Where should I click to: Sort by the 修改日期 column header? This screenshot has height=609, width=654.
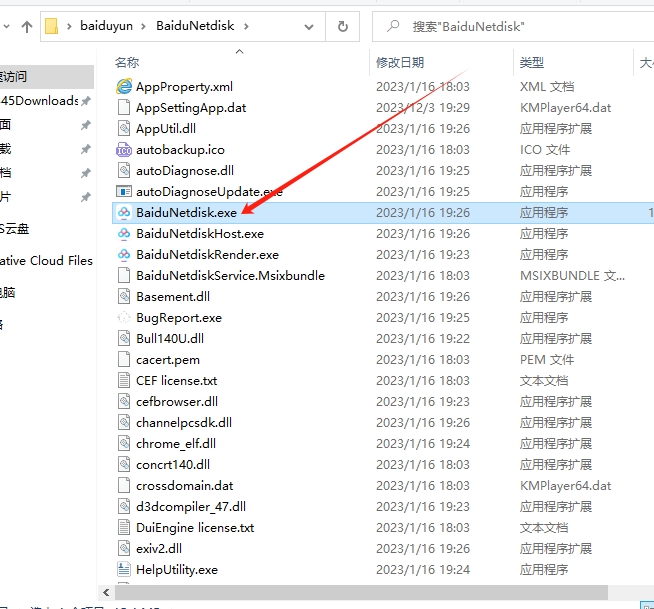(400, 63)
